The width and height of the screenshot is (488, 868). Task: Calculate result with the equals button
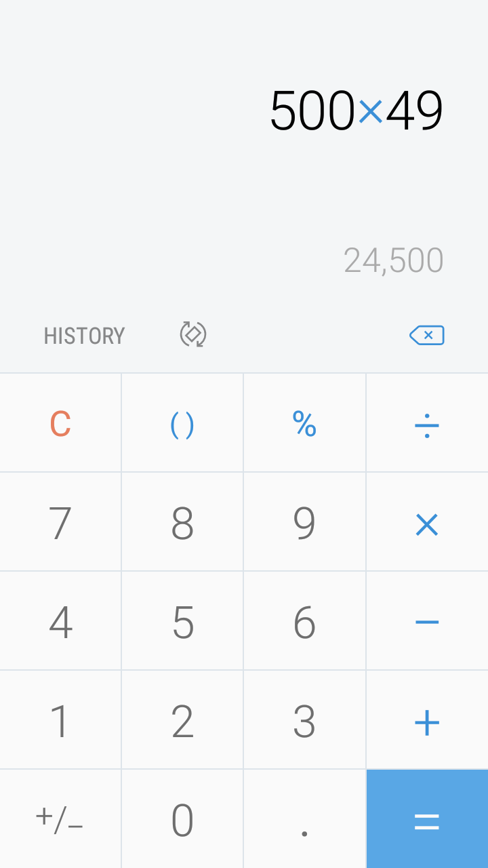pyautogui.click(x=427, y=819)
